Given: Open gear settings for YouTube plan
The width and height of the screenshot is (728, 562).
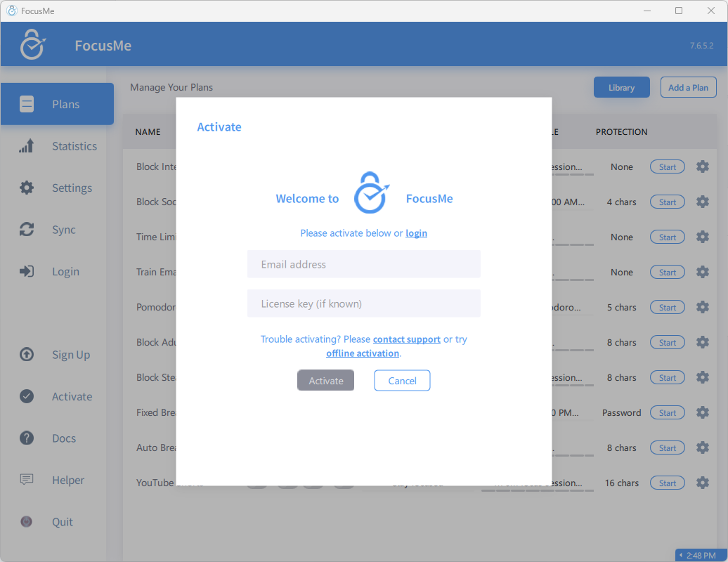Looking at the screenshot, I should click(x=703, y=483).
